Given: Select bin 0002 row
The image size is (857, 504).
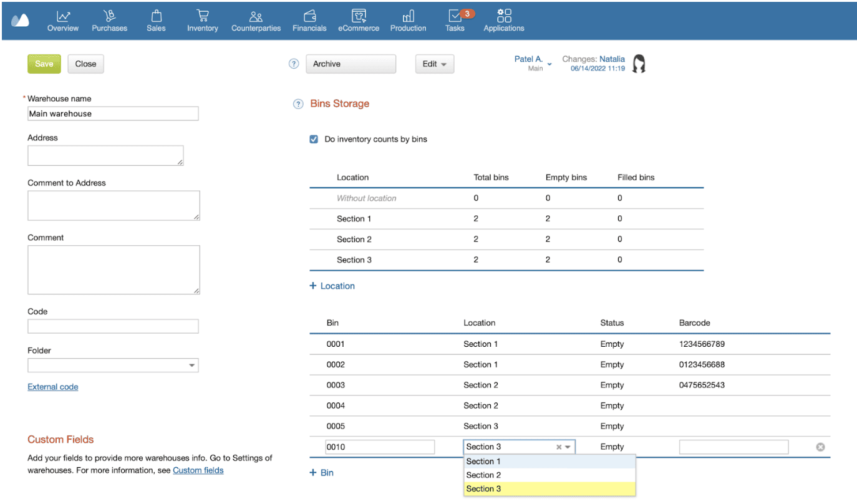Looking at the screenshot, I should click(570, 365).
